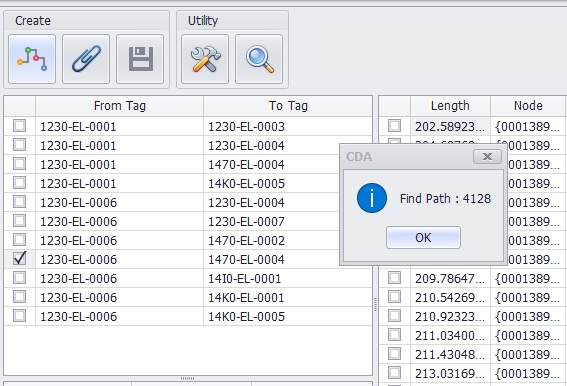567x386 pixels.
Task: Sort by the To Tag column header
Action: click(288, 106)
